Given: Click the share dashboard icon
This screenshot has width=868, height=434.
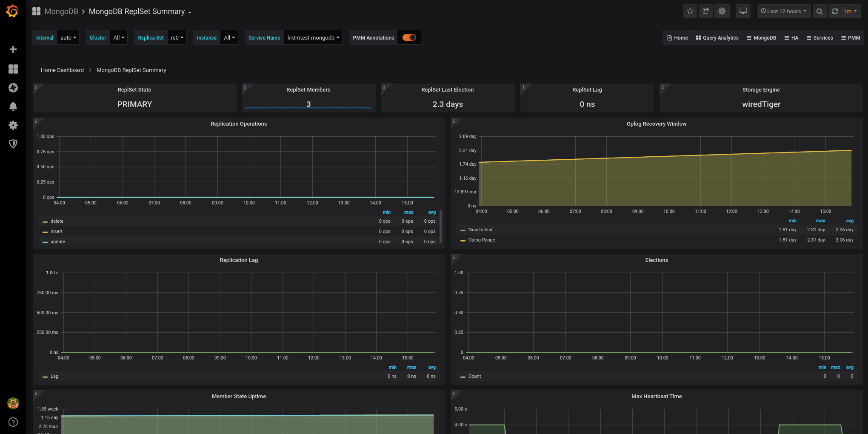Looking at the screenshot, I should tap(706, 11).
